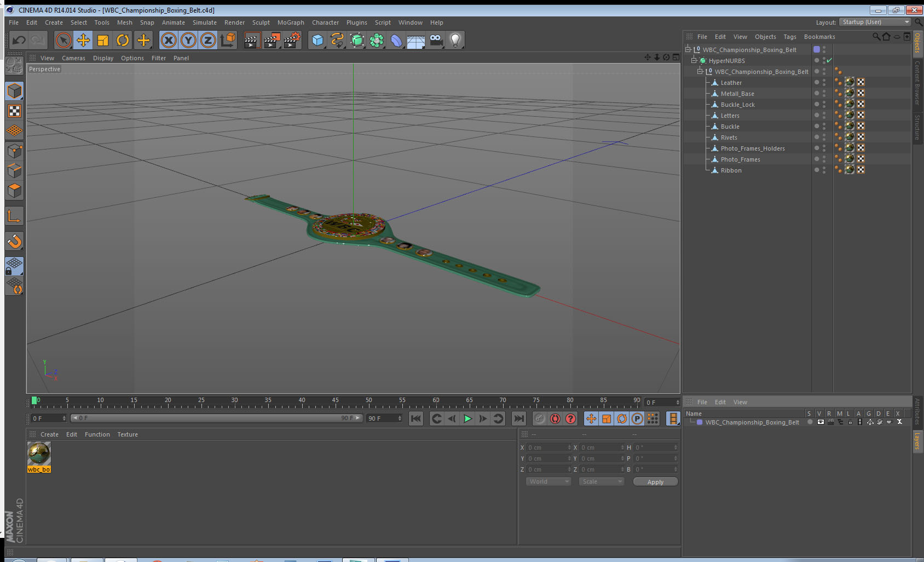The width and height of the screenshot is (924, 562).
Task: Click timeline frame 45 marker
Action: click(335, 400)
